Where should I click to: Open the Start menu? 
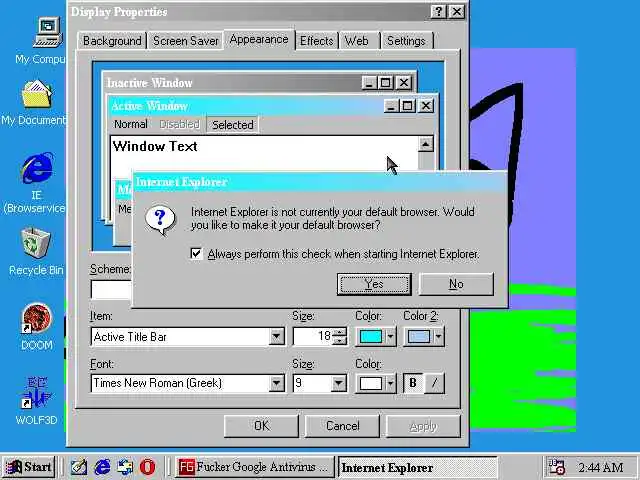click(29, 467)
